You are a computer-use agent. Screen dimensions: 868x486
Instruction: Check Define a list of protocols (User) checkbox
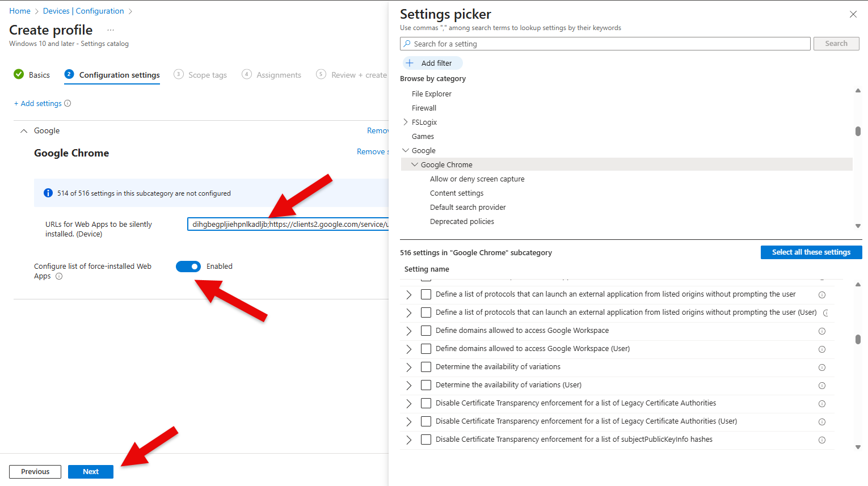pos(426,312)
